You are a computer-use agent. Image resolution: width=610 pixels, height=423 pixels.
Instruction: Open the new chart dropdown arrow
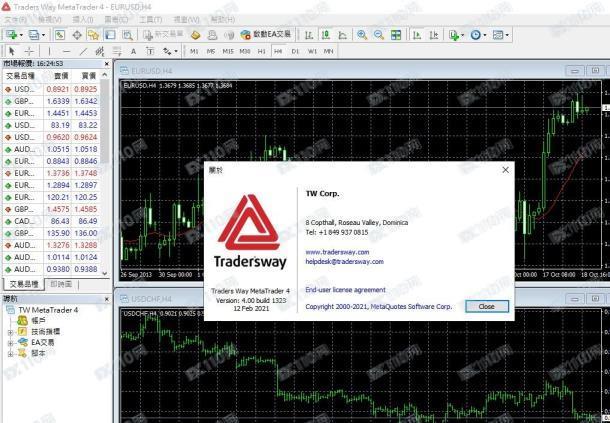21,35
